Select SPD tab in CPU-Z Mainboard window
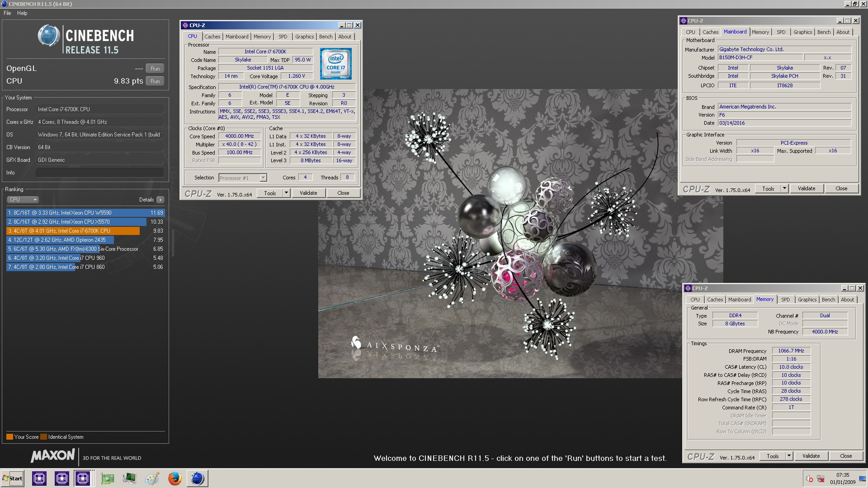 coord(781,32)
